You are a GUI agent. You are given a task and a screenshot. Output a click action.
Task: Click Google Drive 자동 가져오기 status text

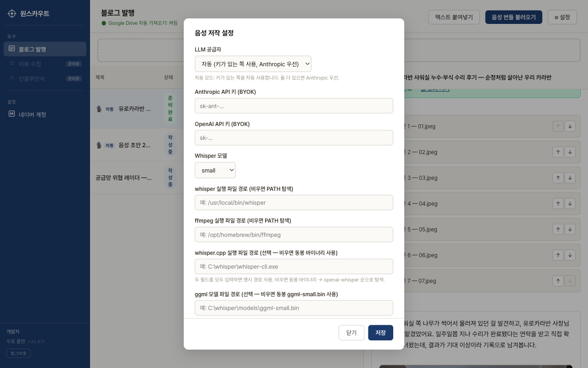[143, 23]
